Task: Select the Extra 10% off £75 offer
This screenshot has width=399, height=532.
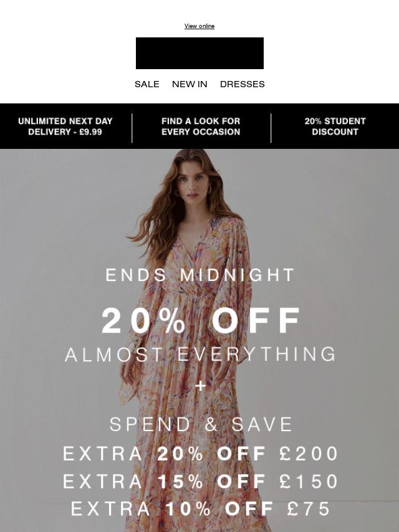Action: tap(200, 508)
